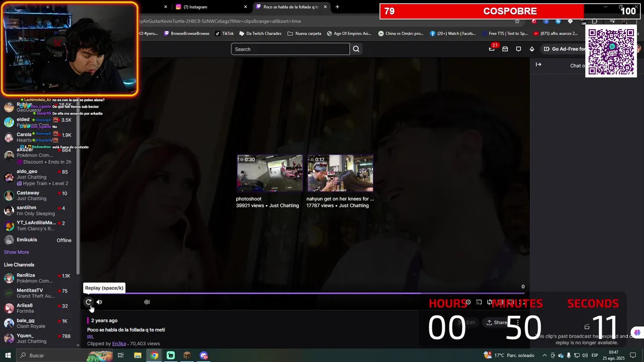
Task: Open File Explorer from the taskbar
Action: 137,355
